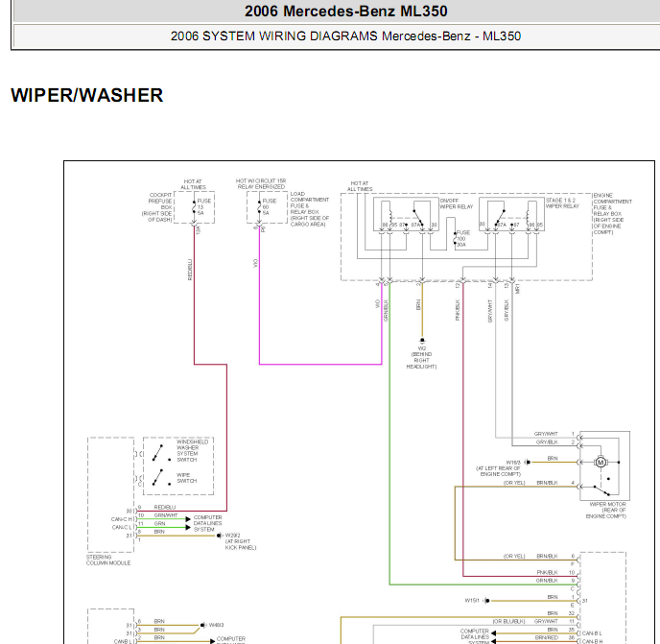
Task: Click the vertical "GRN/BLK" wire label
Action: [x=386, y=310]
